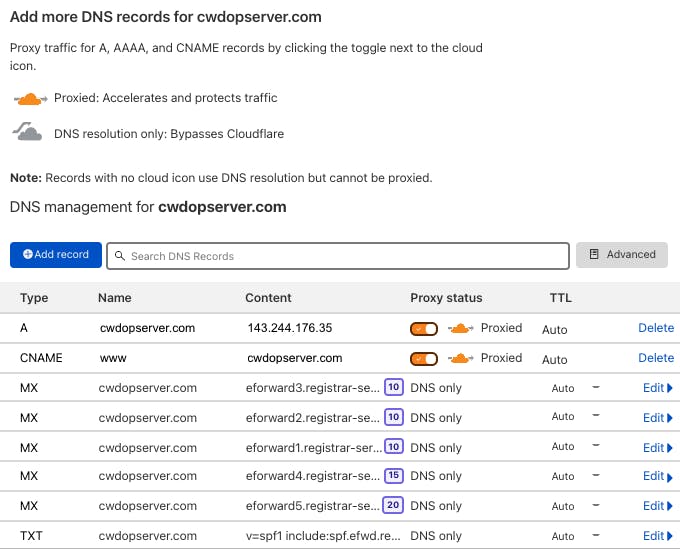Click the CNAME type cell
The image size is (680, 549).
(x=41, y=358)
